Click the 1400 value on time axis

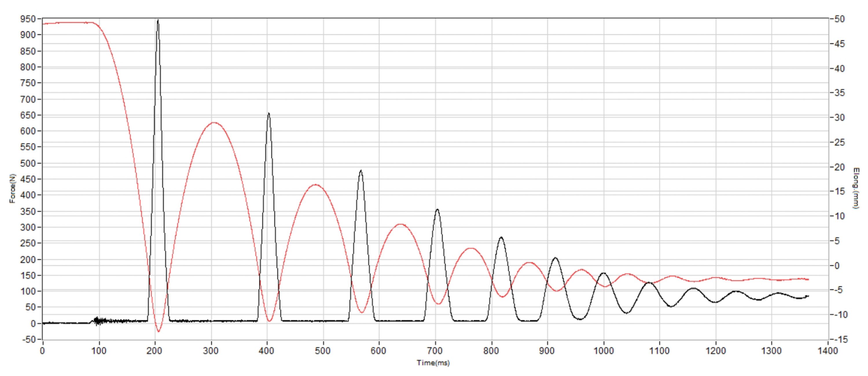click(x=828, y=351)
